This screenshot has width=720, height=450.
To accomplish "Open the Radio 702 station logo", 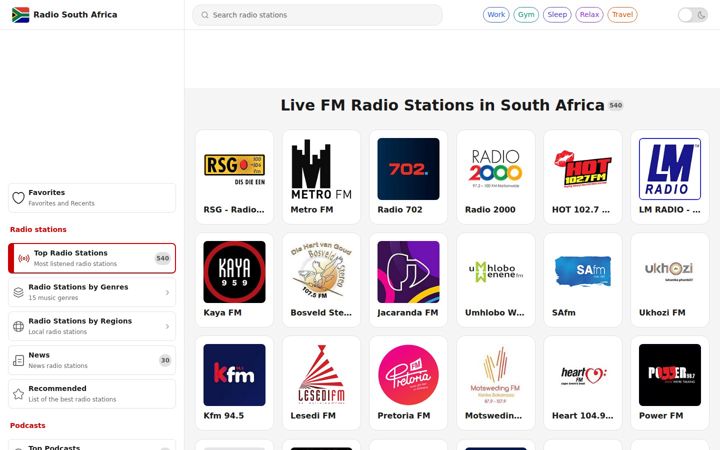I will (408, 169).
